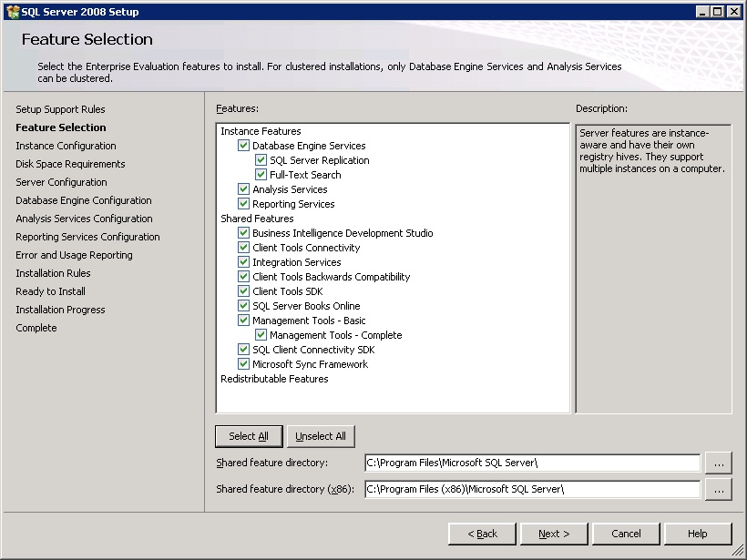This screenshot has width=747, height=560.
Task: Cancel the SQL Server setup
Action: (626, 534)
